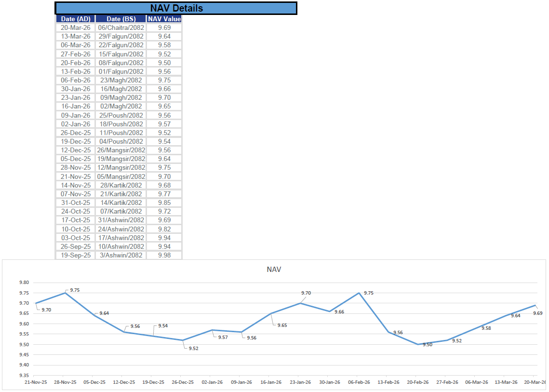
Task: Click the 21-Nov-25 x-axis label
Action: [36, 382]
